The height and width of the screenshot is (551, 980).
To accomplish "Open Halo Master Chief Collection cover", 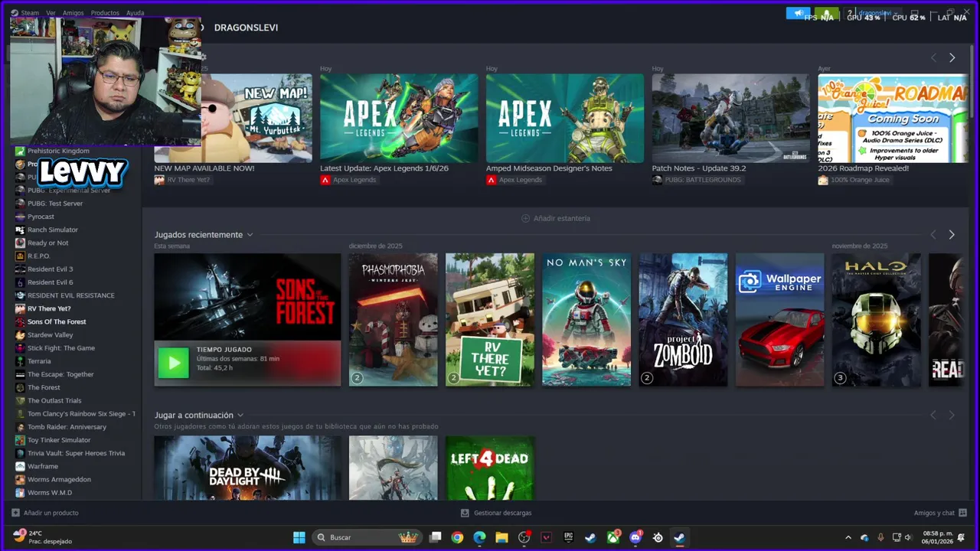I will [877, 320].
